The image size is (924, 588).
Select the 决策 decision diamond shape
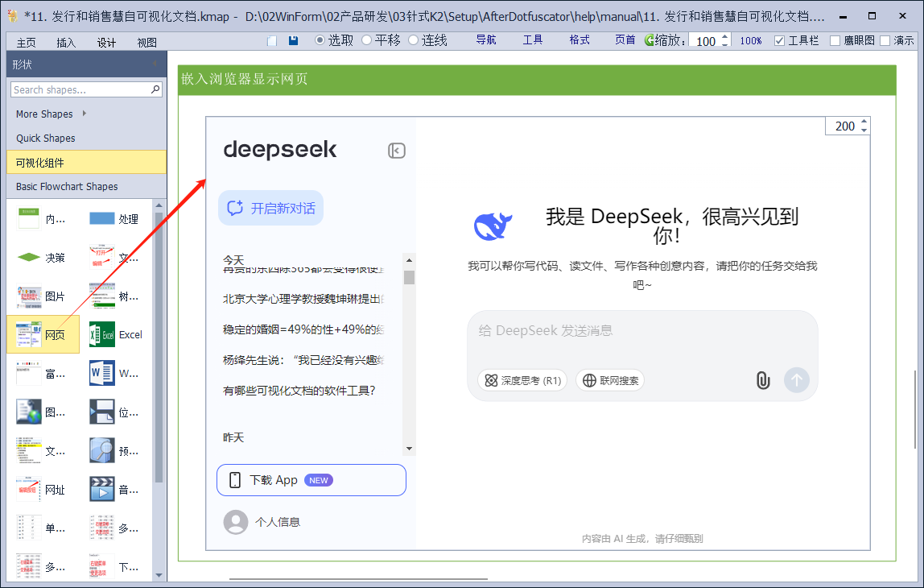41,258
